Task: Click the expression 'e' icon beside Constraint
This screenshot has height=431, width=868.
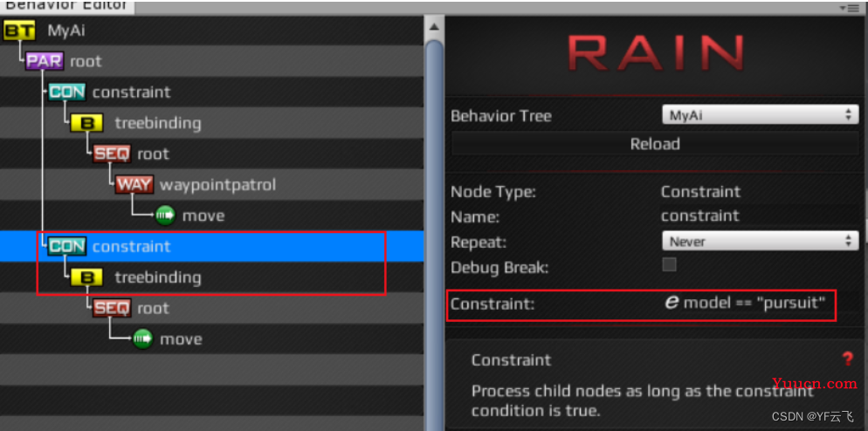Action: (x=672, y=302)
